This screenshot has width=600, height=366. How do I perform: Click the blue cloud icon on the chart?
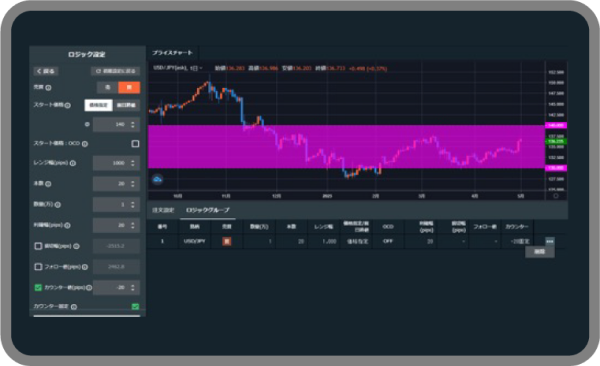[157, 179]
